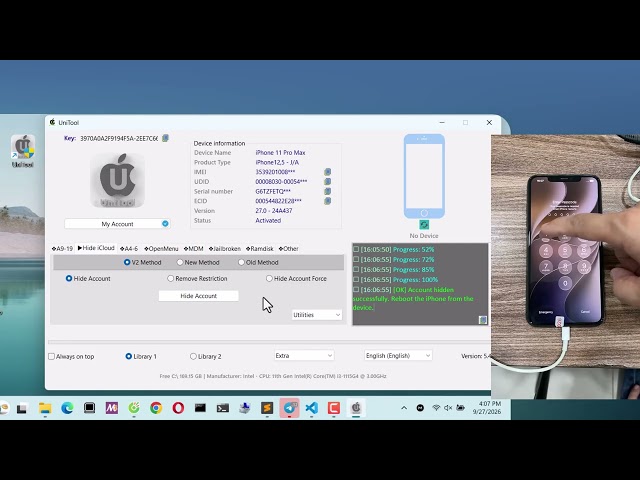Image resolution: width=640 pixels, height=480 pixels.
Task: Switch to the Jailbroken tab
Action: 224,249
